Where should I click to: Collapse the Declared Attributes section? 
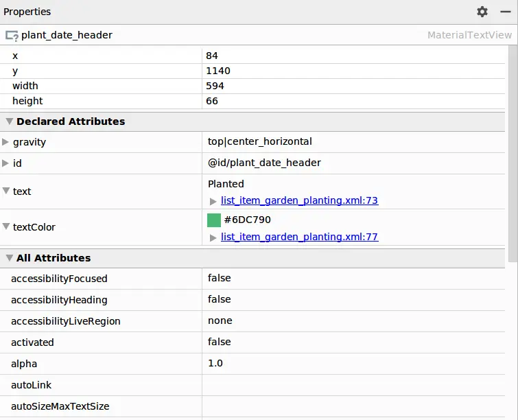9,121
